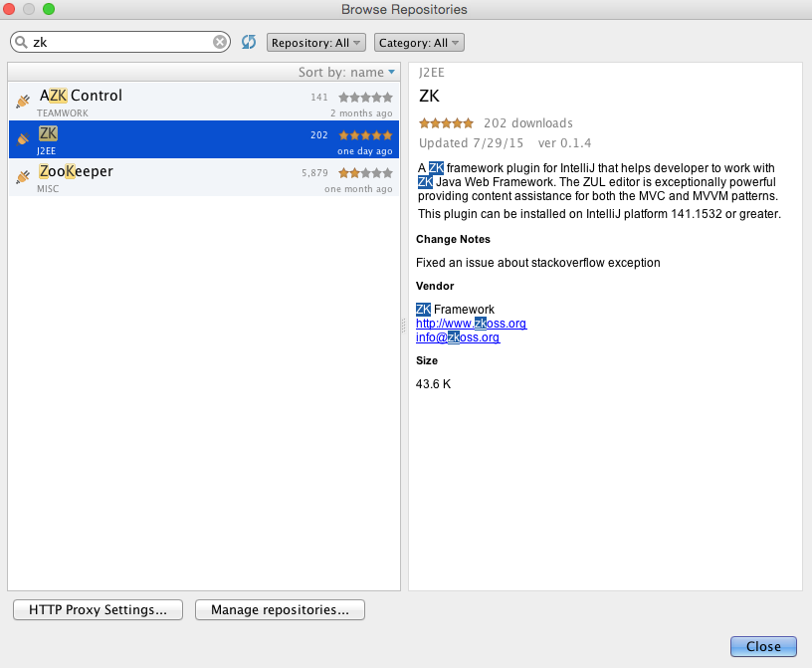The width and height of the screenshot is (812, 668).
Task: Open the Repository: All dropdown
Action: pos(315,43)
